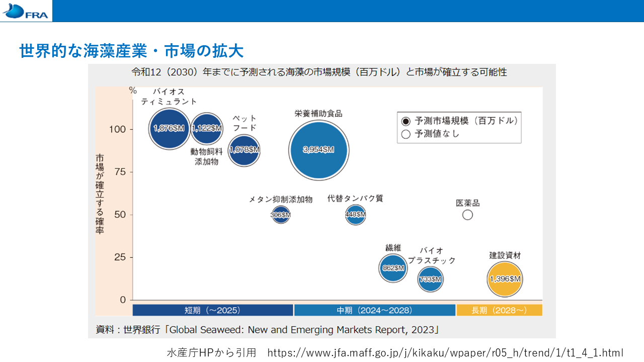This screenshot has height=362, width=644.
Task: Click the label バイオプラスチック
Action: click(432, 255)
